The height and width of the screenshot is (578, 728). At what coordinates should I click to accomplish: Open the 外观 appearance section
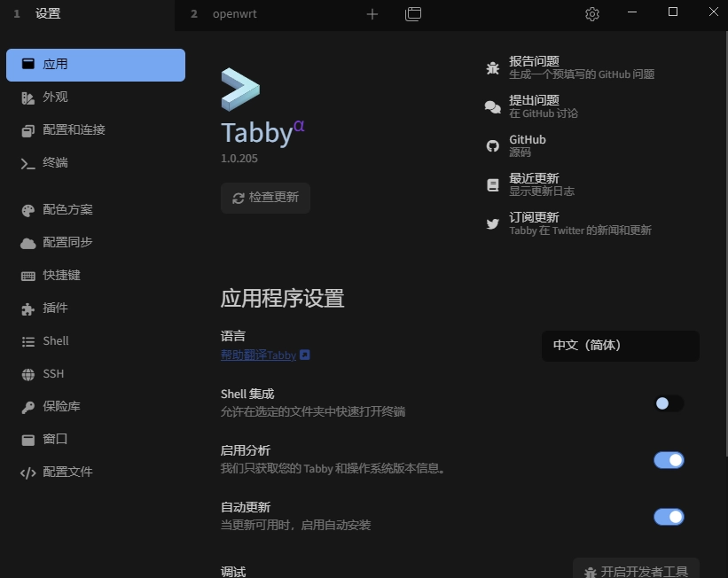pos(96,97)
